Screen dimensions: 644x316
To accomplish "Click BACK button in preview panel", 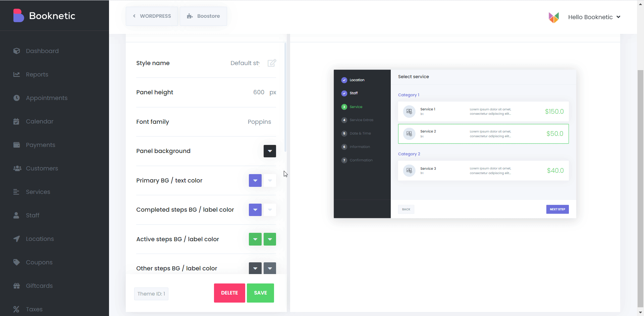I will click(406, 209).
